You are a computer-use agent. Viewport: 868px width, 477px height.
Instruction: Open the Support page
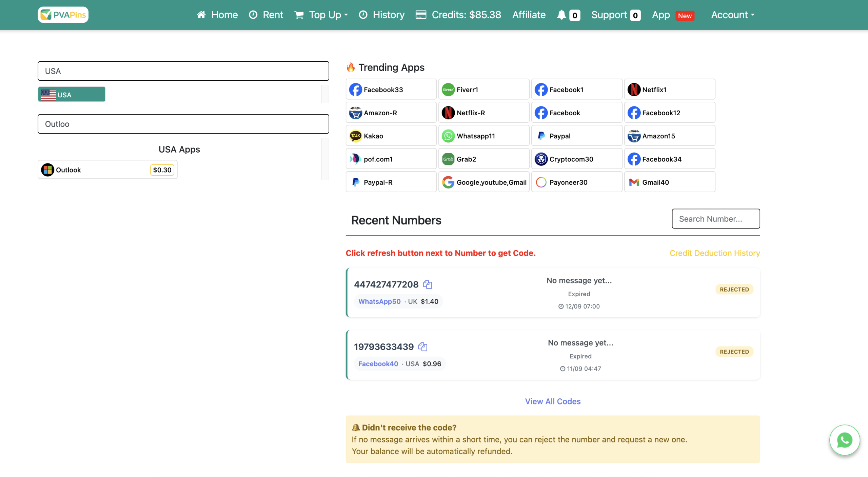tap(616, 15)
